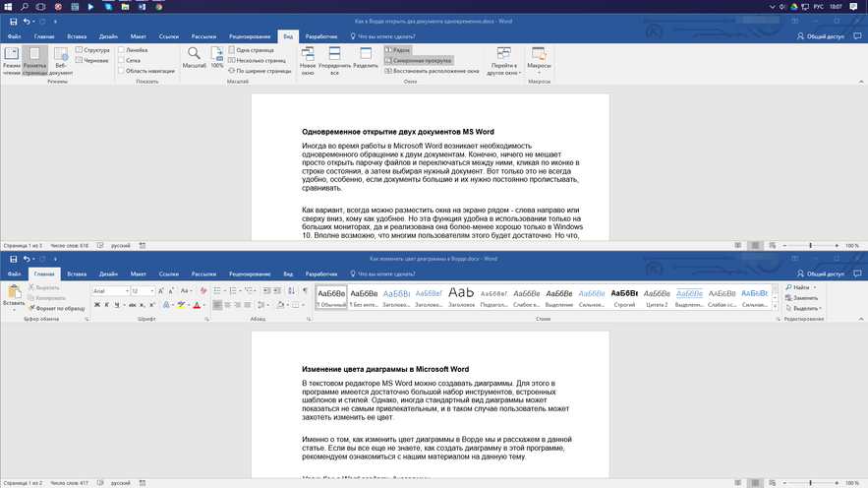Image resolution: width=868 pixels, height=488 pixels.
Task: Click the Разделить window icon
Action: [365, 59]
